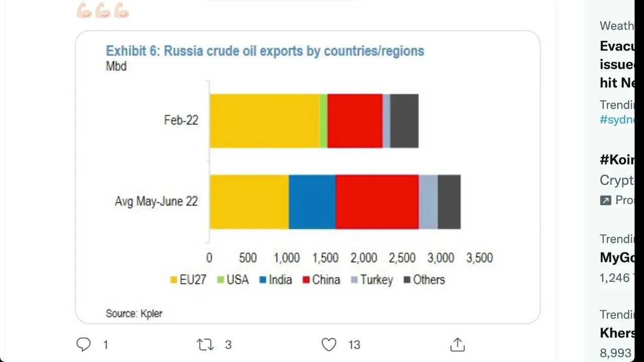Click the retweet count of 3

228,344
